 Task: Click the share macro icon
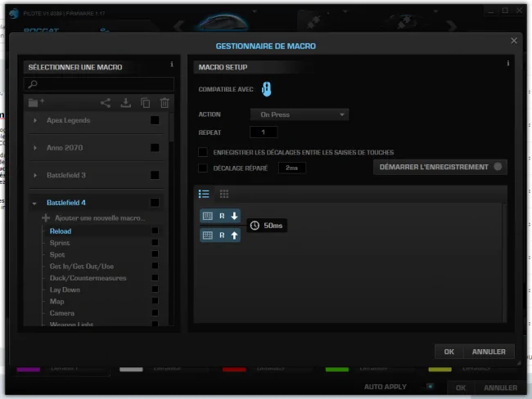[x=106, y=103]
